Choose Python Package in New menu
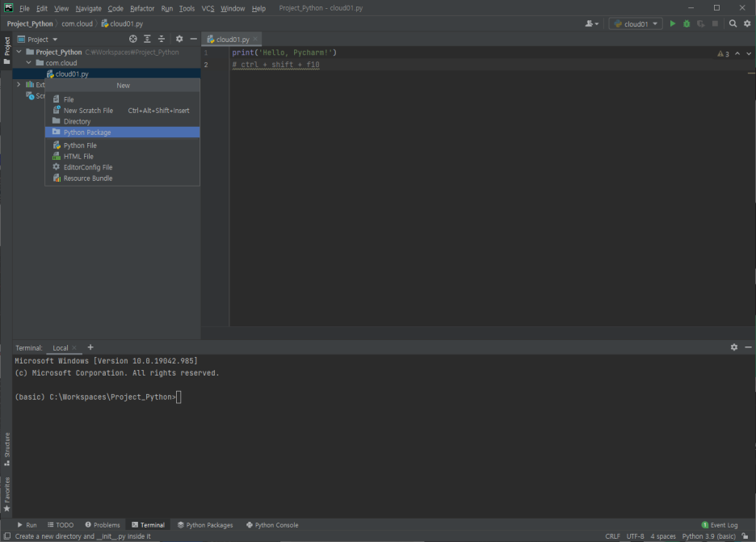 pos(123,132)
